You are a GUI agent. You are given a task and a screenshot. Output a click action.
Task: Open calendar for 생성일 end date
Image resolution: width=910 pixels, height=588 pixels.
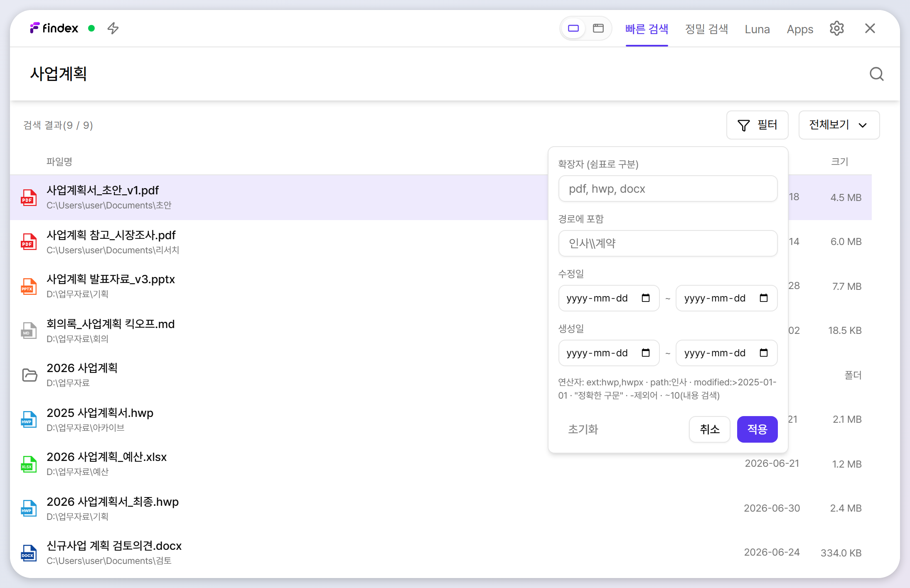click(x=764, y=353)
